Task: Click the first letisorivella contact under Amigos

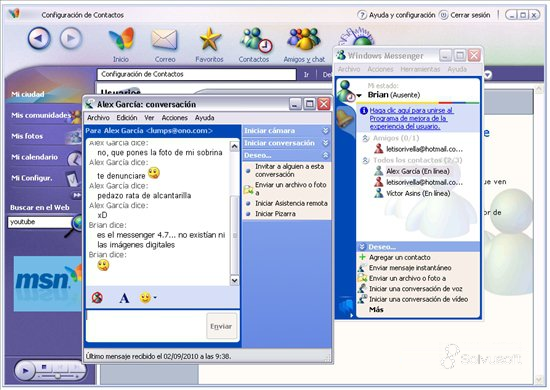Action: point(419,149)
